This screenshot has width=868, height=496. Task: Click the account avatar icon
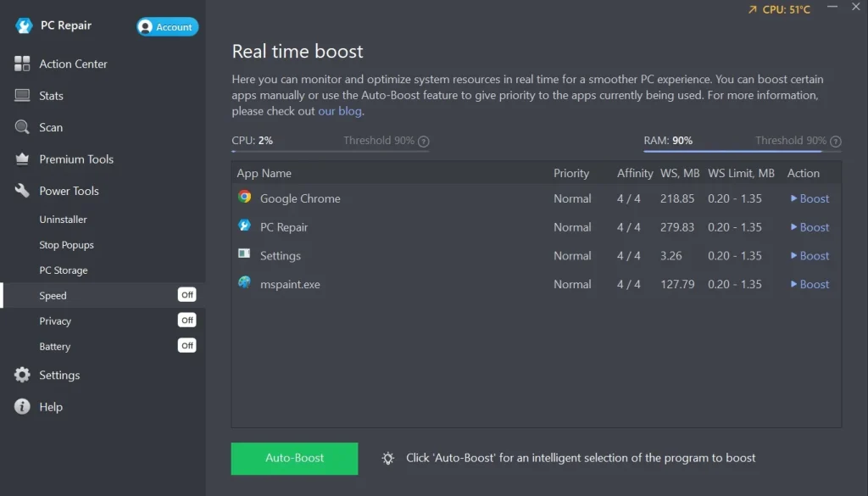tap(145, 26)
